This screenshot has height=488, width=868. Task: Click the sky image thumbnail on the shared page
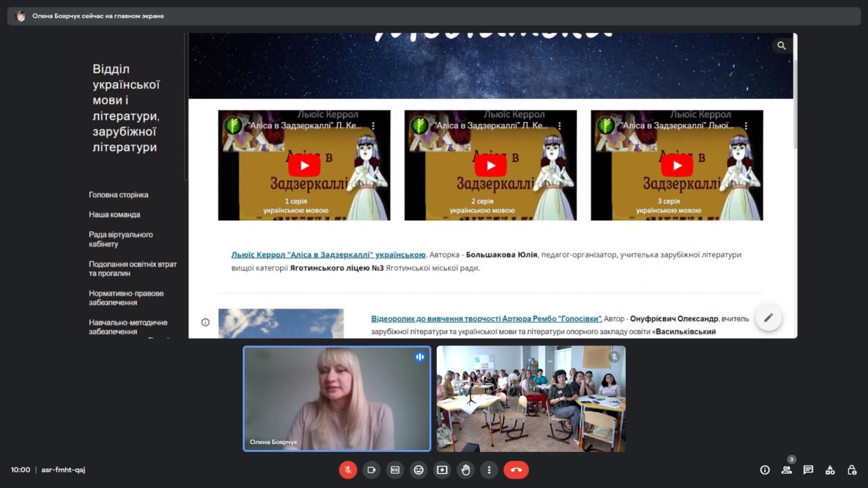tap(281, 323)
